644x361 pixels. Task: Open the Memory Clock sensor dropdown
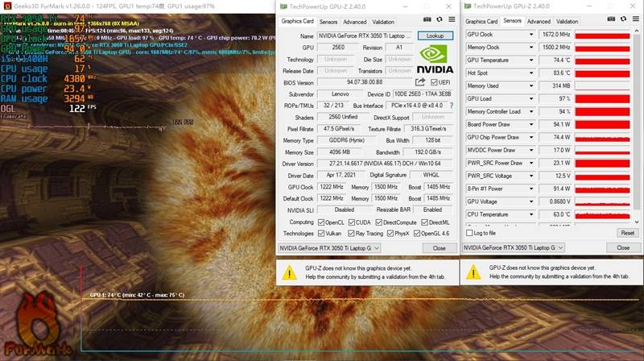pos(531,48)
